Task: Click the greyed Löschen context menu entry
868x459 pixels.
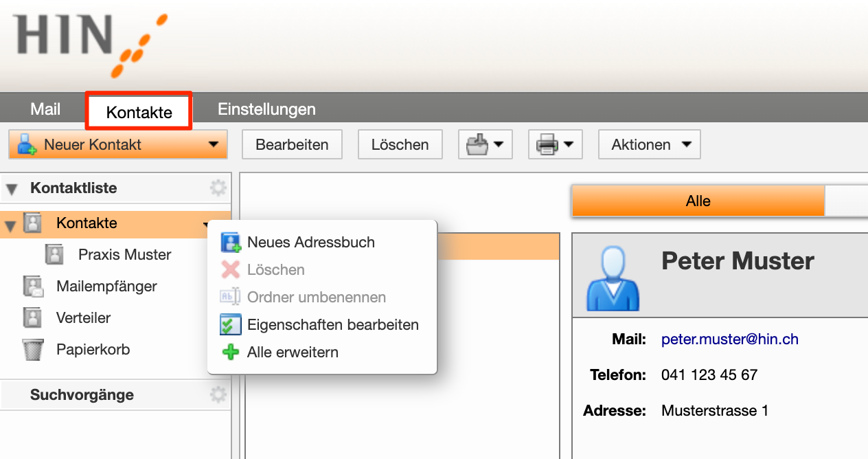Action: (x=276, y=270)
